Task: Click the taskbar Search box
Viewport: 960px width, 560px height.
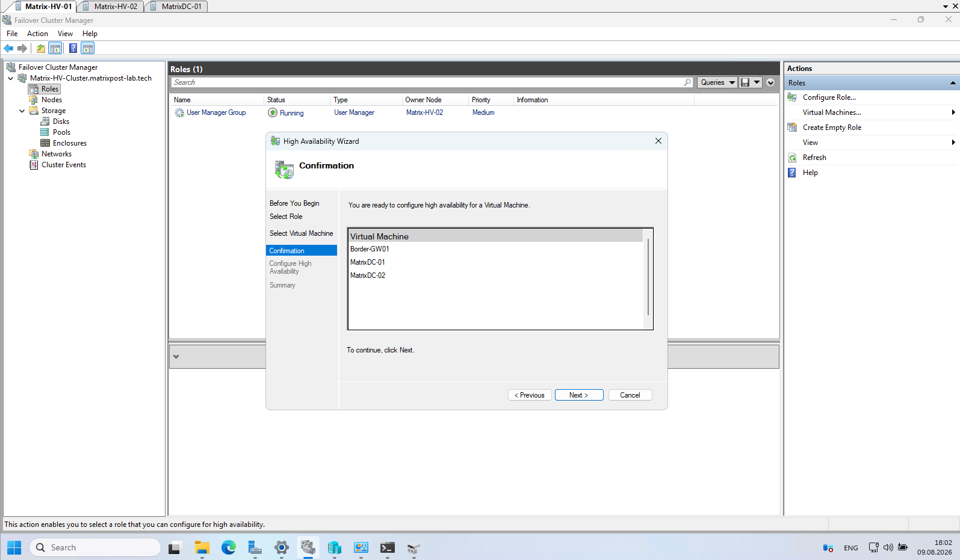Action: (x=95, y=547)
